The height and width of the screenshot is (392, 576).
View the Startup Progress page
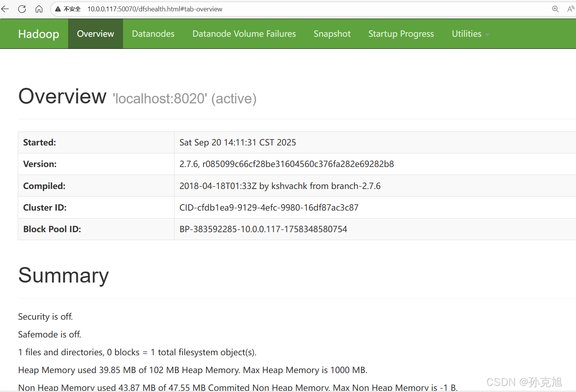tap(401, 34)
